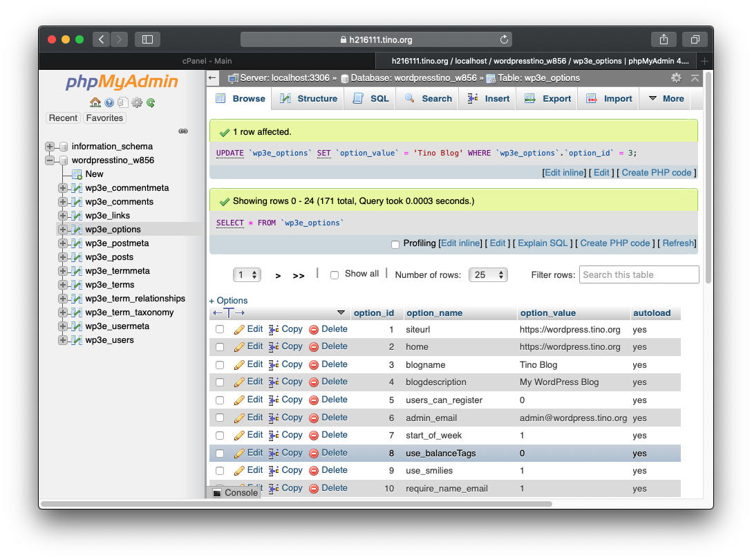This screenshot has width=752, height=560.
Task: Open the More tab menu
Action: (x=666, y=98)
